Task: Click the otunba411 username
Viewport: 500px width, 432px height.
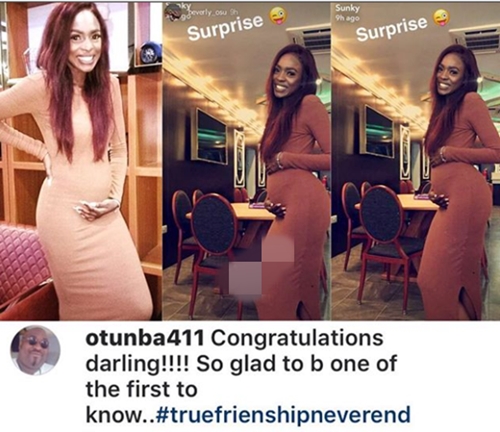Action: 145,338
